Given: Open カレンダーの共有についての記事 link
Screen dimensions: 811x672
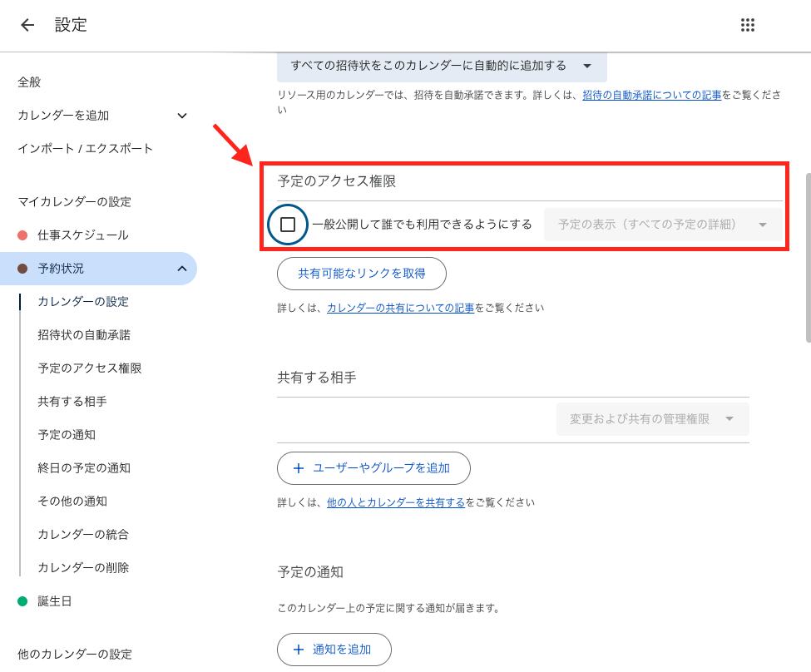Looking at the screenshot, I should pos(400,309).
